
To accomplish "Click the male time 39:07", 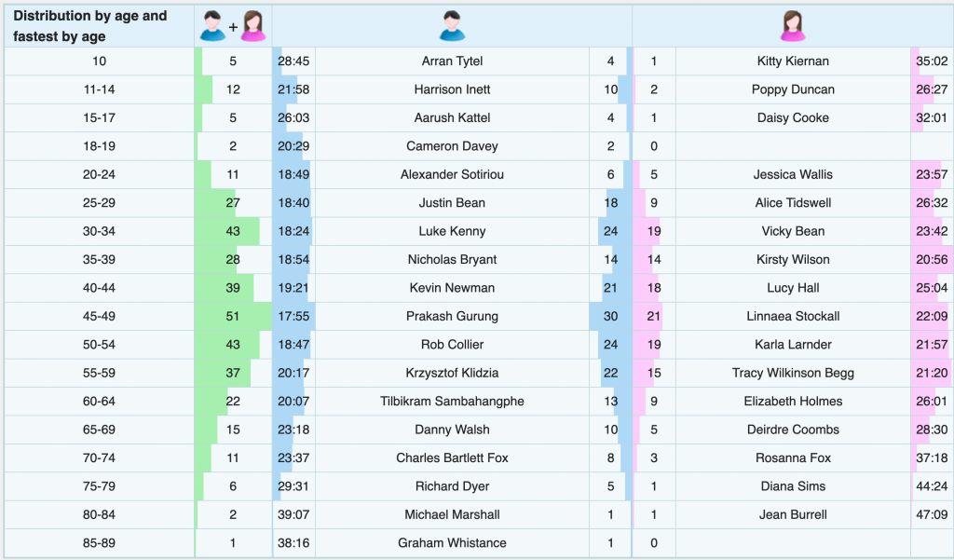I will [x=293, y=514].
